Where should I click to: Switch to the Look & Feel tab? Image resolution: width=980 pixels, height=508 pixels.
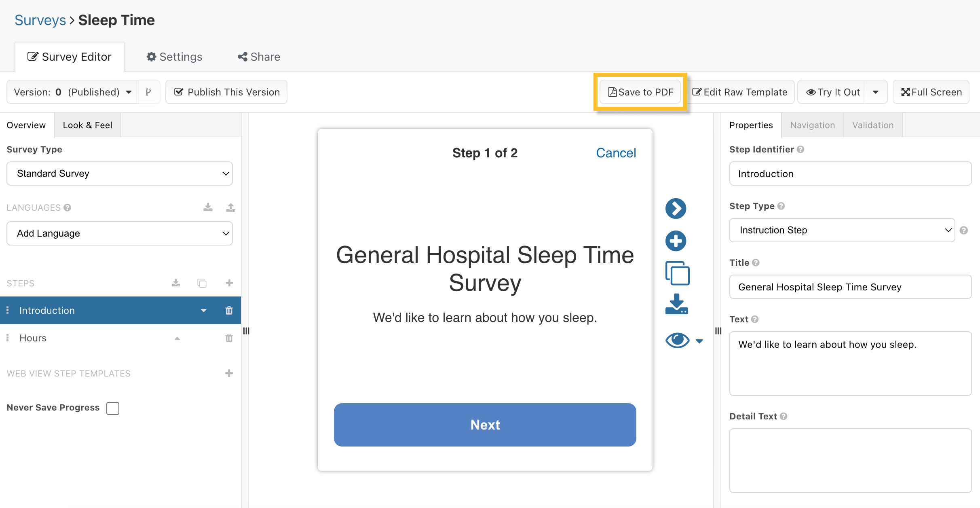[x=87, y=125]
